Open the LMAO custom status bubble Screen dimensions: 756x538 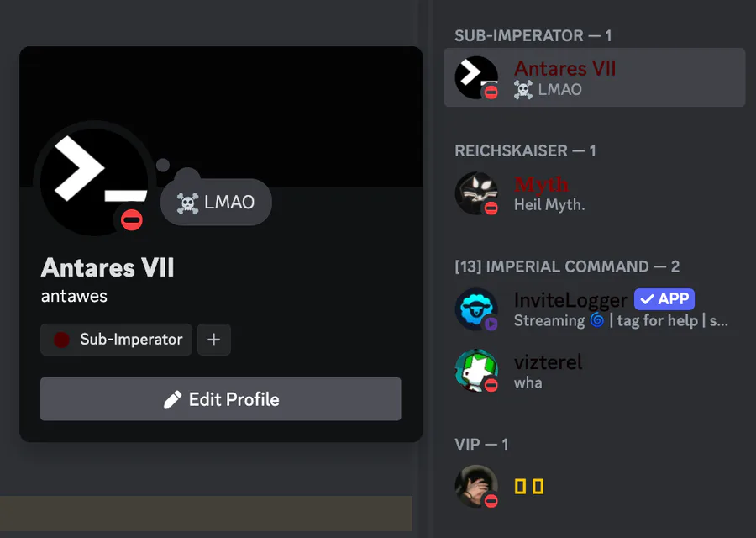216,203
